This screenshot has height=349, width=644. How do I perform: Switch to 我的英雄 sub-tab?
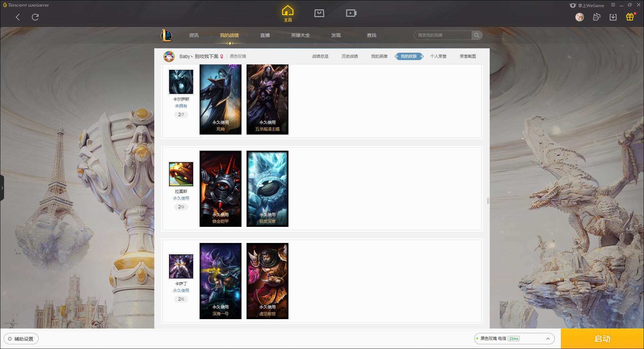click(x=379, y=56)
